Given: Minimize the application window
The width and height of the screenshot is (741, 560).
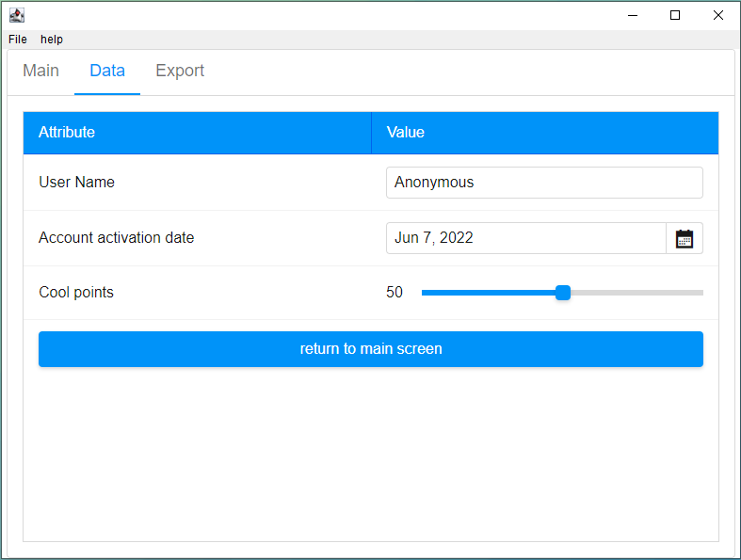Looking at the screenshot, I should tap(632, 15).
